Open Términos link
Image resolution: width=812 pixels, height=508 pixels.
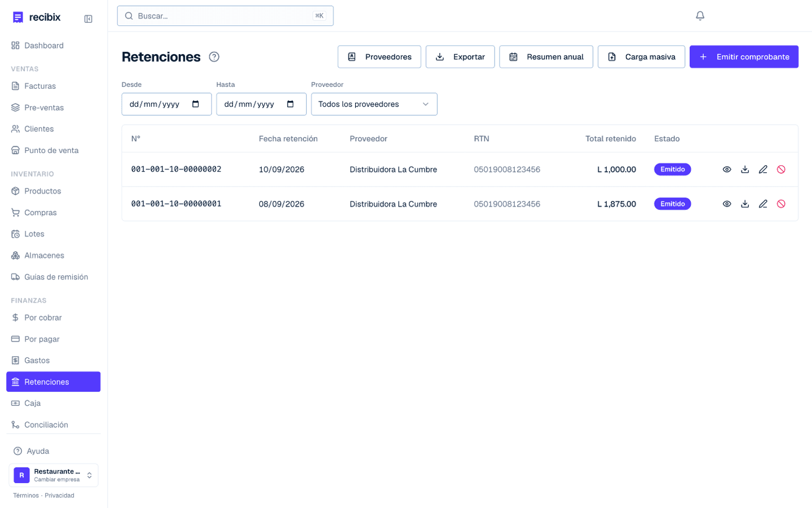point(26,496)
